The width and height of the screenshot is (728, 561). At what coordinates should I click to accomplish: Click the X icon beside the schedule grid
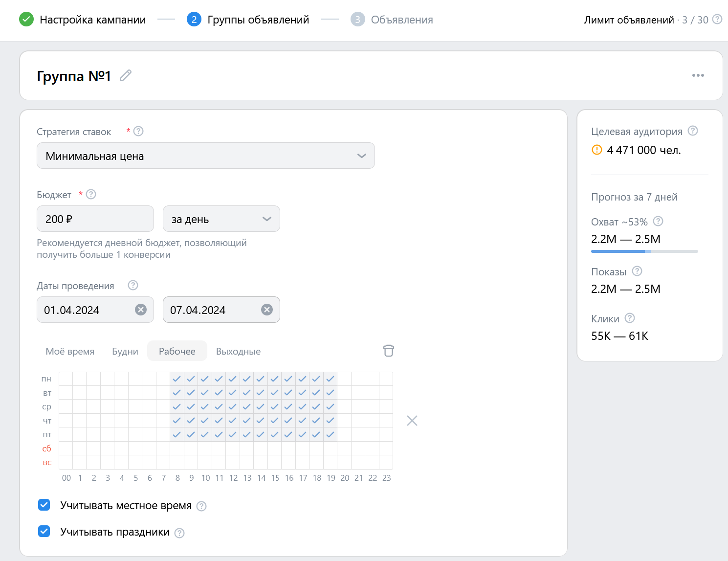412,421
